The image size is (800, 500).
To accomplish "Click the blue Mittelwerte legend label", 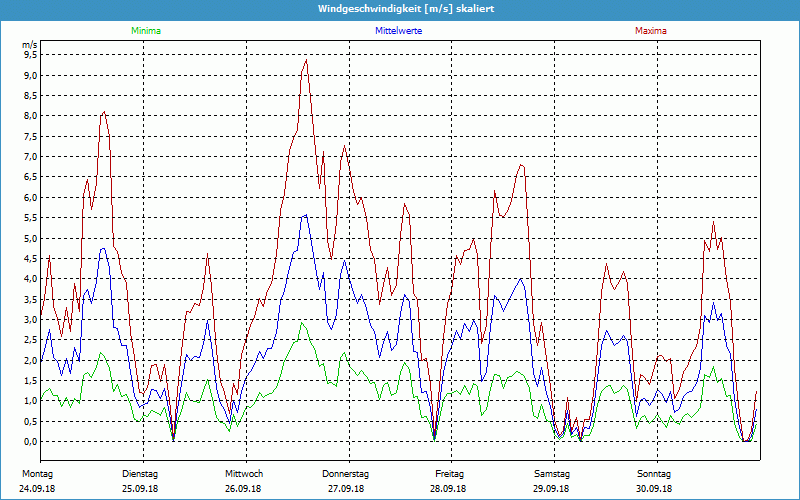I will pyautogui.click(x=398, y=31).
